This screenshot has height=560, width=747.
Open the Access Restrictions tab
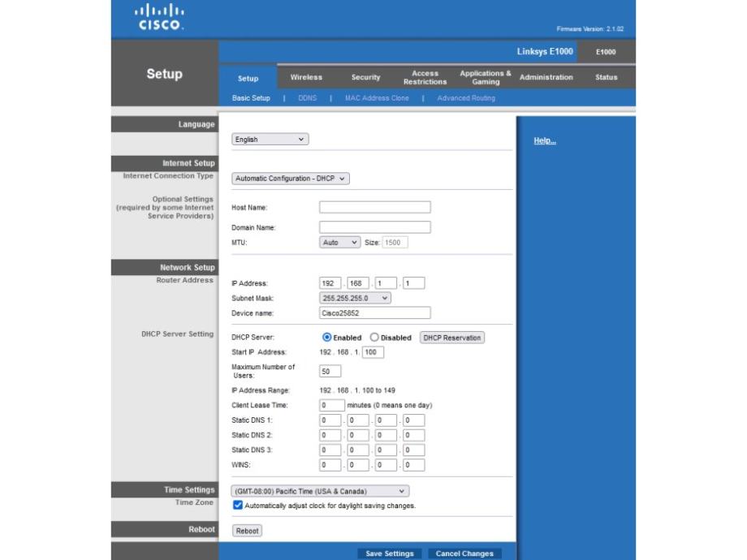point(425,78)
